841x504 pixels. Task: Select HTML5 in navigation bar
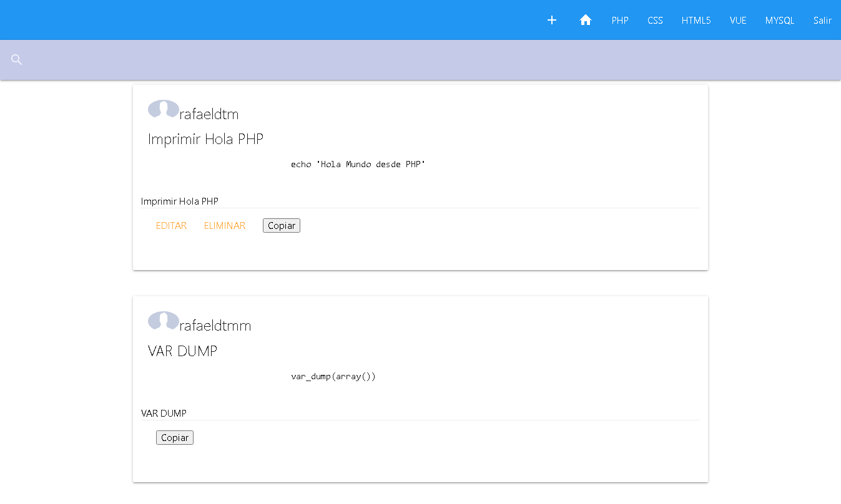point(696,20)
